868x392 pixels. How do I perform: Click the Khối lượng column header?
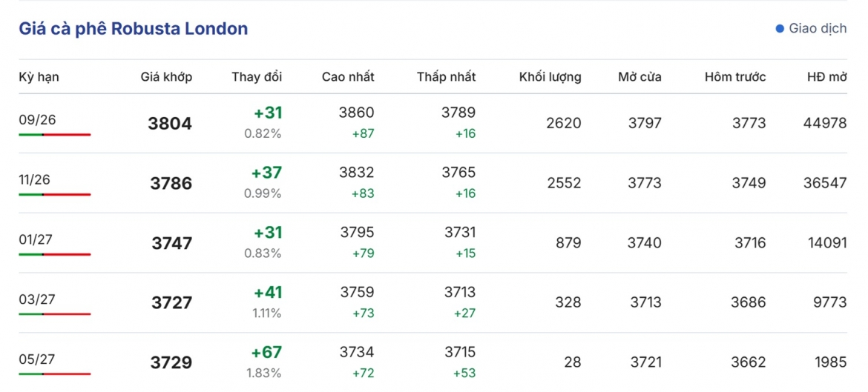click(550, 77)
